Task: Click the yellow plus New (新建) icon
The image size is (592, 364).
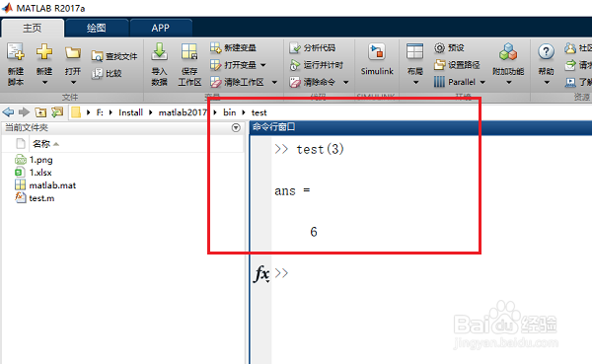Action: point(44,52)
